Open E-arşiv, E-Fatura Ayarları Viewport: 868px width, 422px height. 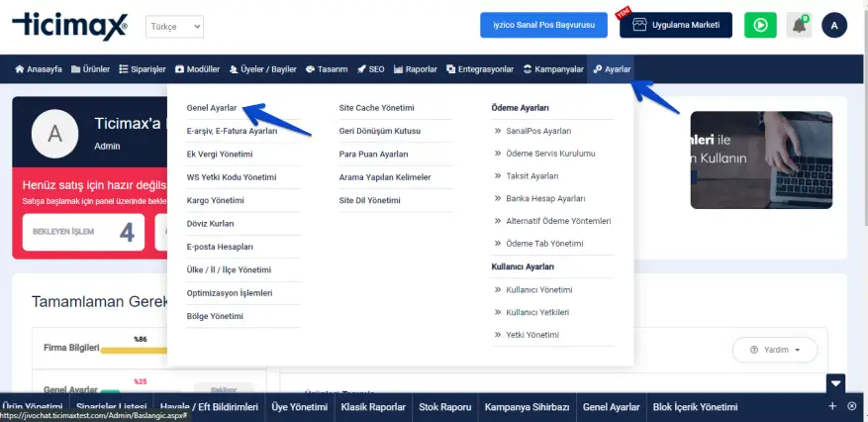(232, 131)
